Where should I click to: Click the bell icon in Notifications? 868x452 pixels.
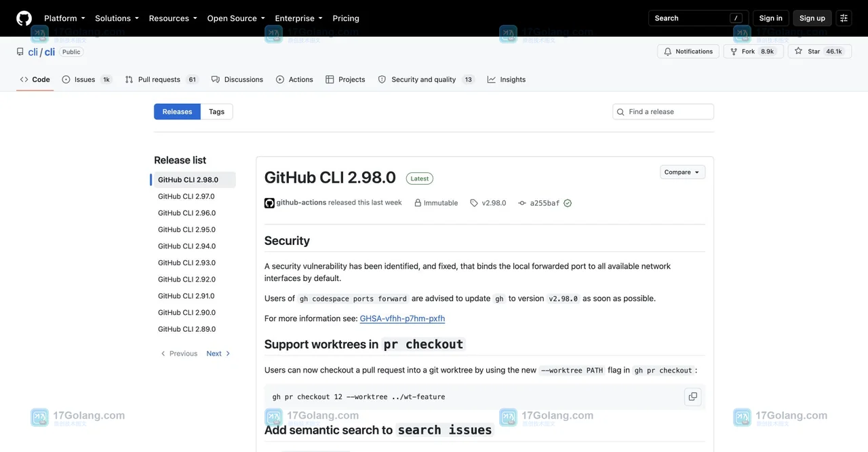click(668, 52)
